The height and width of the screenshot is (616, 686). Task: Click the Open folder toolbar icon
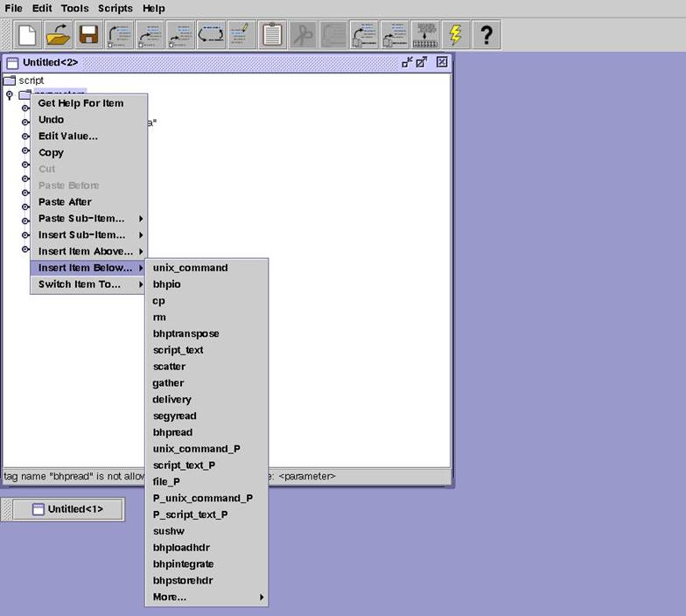[58, 35]
